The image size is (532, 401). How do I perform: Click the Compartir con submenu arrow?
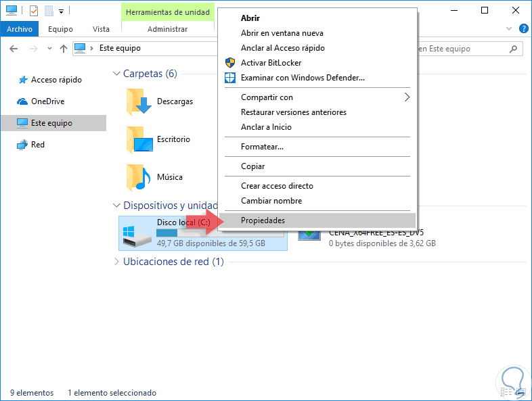pos(407,97)
